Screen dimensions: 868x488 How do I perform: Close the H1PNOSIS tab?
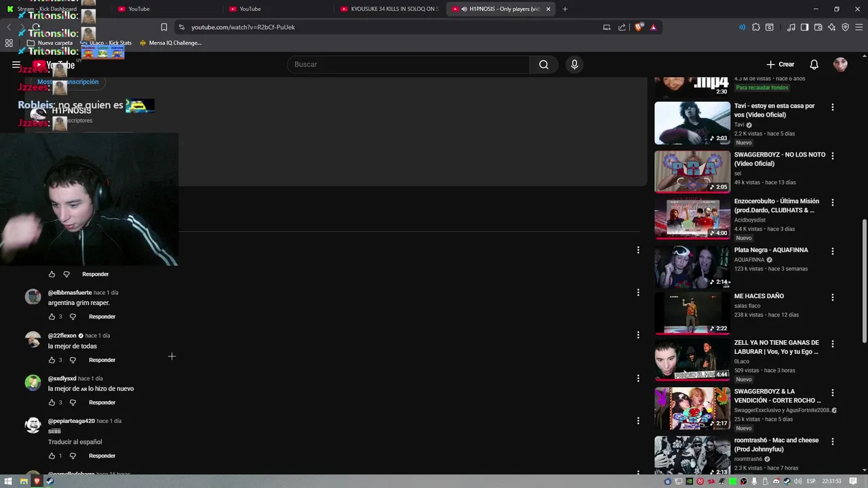coord(548,9)
